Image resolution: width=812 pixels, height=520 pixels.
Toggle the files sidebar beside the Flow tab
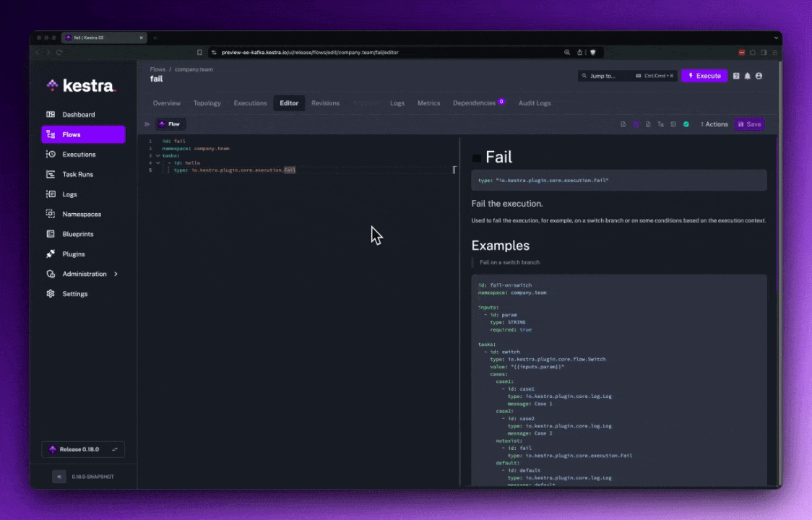point(147,124)
